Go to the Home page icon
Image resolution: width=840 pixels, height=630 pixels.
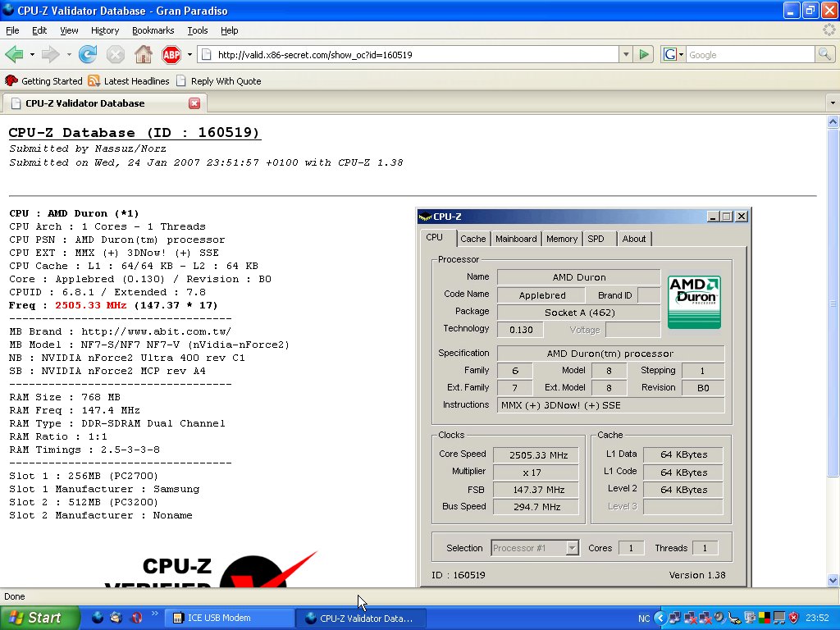(143, 54)
